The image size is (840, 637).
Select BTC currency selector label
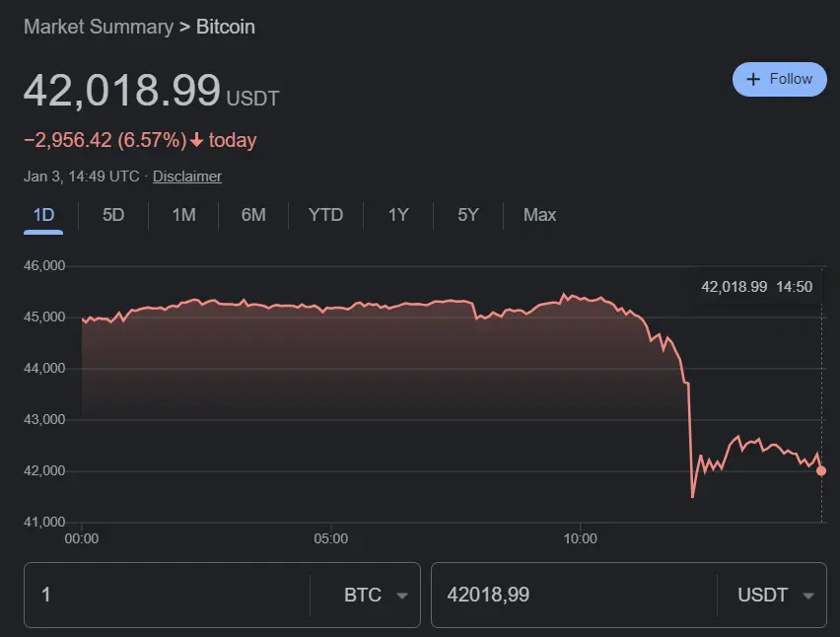pyautogui.click(x=363, y=595)
